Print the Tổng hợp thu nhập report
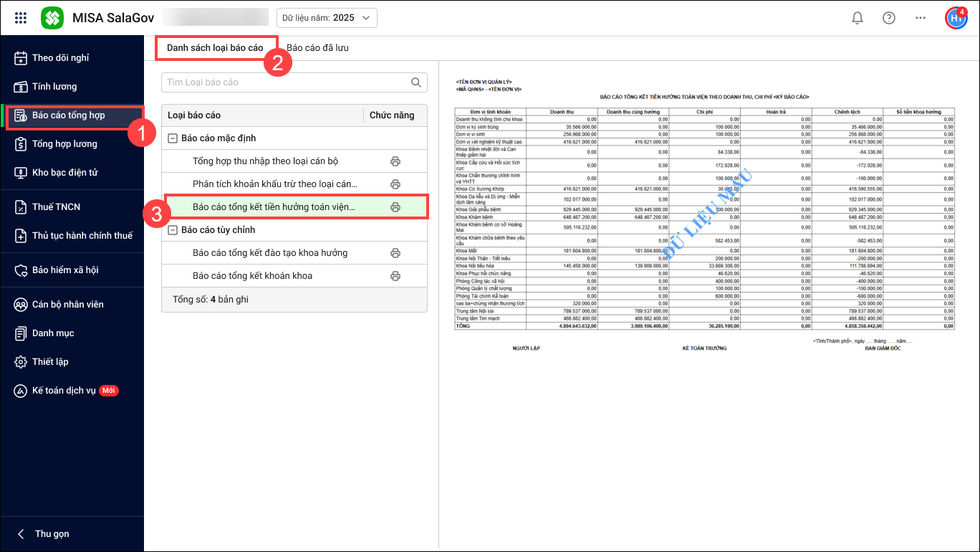This screenshot has height=552, width=980. (x=395, y=161)
